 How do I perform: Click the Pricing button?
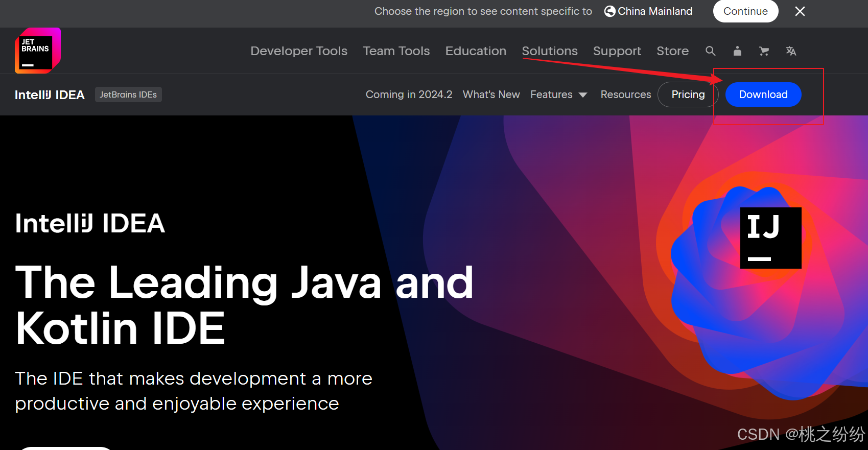(x=688, y=94)
